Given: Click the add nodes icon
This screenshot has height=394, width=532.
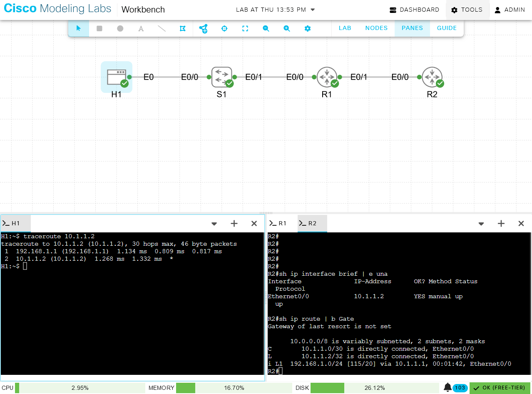Looking at the screenshot, I should (x=204, y=28).
